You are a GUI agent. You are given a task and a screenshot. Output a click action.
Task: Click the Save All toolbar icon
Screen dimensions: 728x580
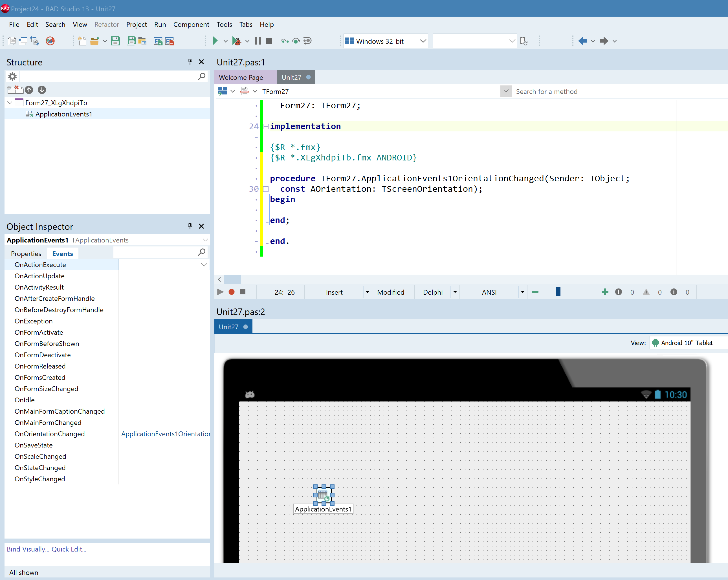(x=131, y=41)
